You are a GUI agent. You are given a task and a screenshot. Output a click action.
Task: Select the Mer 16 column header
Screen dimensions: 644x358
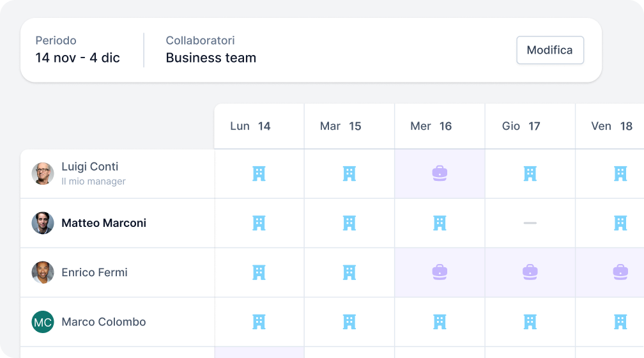click(431, 126)
